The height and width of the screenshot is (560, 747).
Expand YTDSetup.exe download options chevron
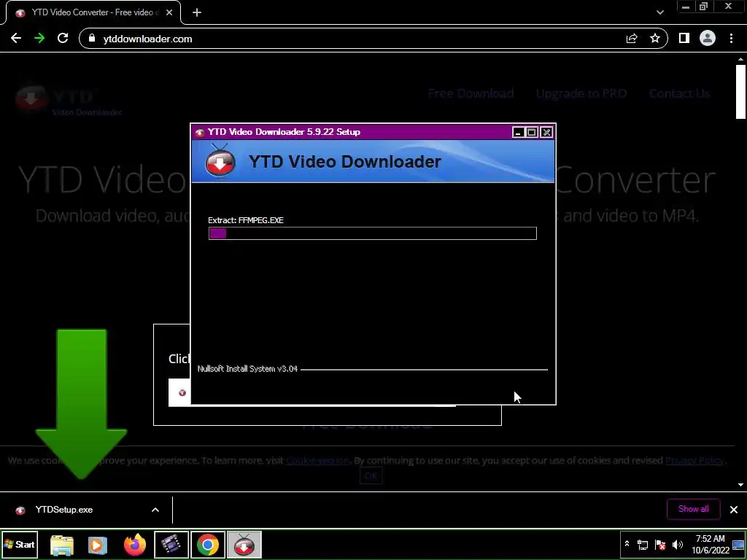point(155,510)
